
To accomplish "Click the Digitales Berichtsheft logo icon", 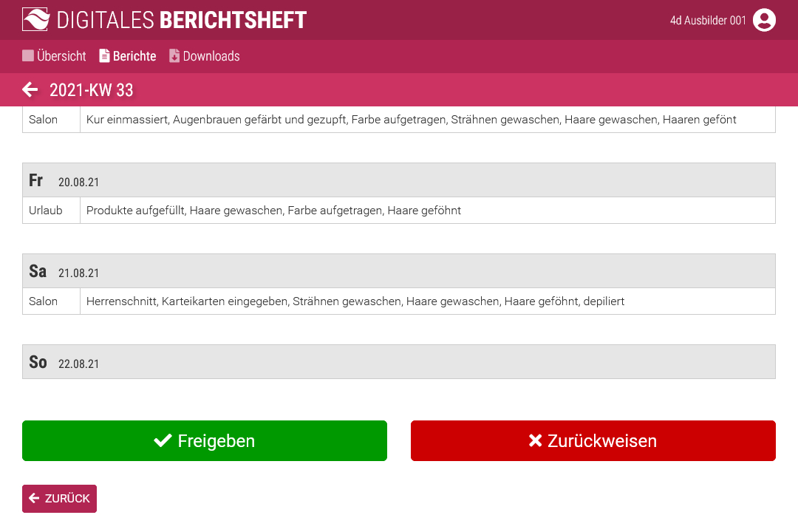I will tap(35, 20).
